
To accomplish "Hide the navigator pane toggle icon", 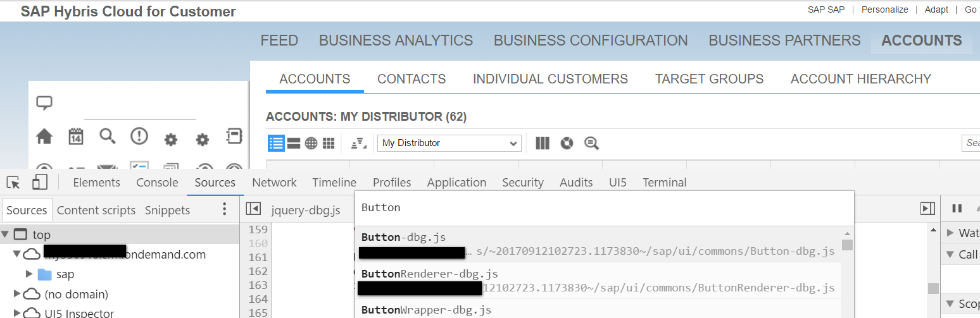I will [x=253, y=209].
